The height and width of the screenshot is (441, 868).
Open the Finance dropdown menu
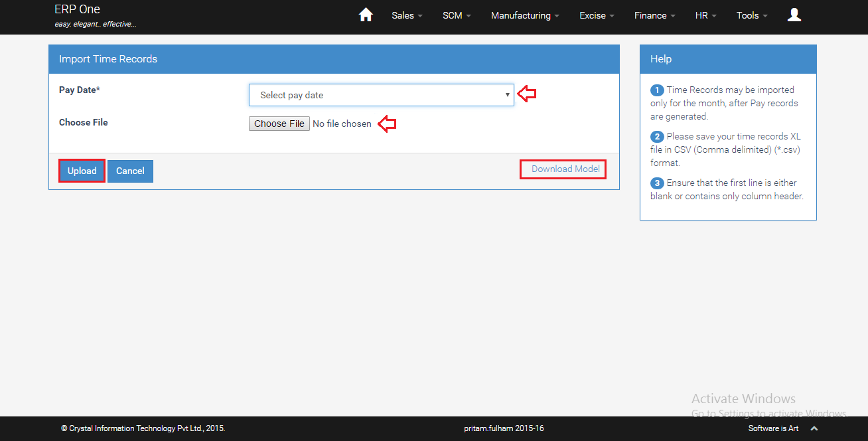(x=654, y=15)
